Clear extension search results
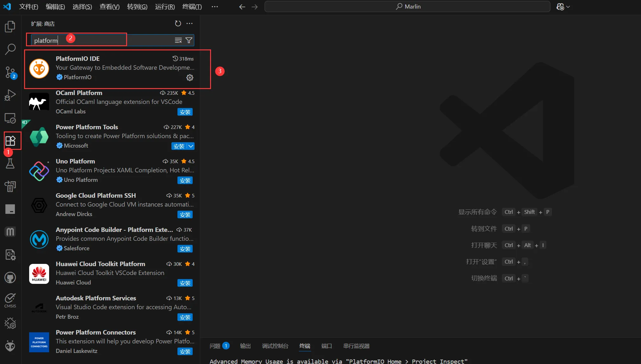641x364 pixels. pyautogui.click(x=178, y=40)
